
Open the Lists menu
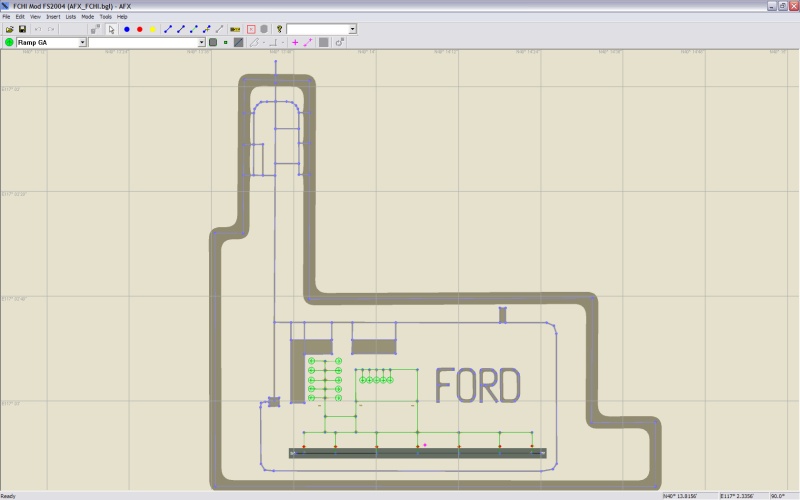click(70, 17)
